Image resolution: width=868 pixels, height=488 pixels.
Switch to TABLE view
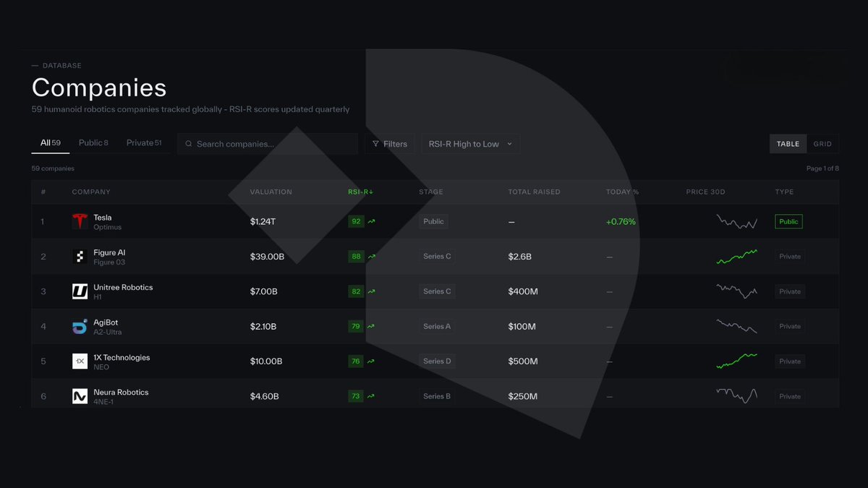pos(788,144)
